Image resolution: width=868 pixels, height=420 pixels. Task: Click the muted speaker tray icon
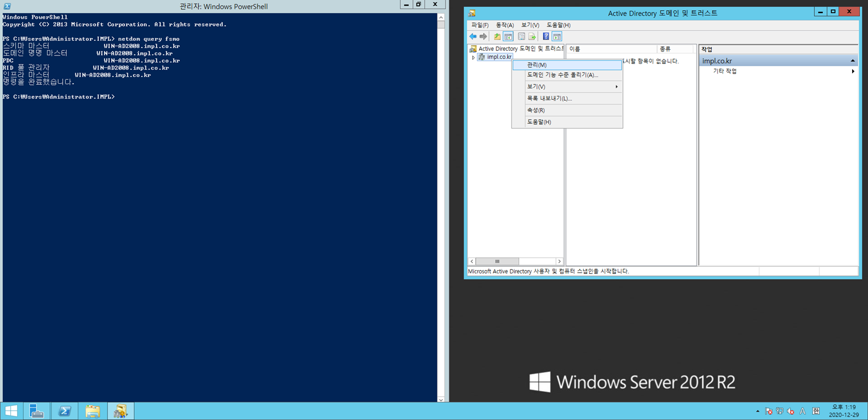point(790,412)
